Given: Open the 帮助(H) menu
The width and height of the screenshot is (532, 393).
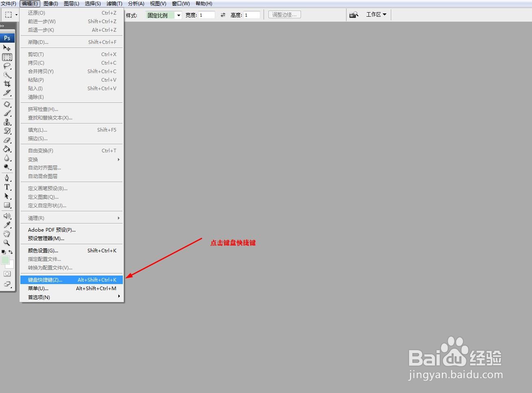Looking at the screenshot, I should pos(204,3).
